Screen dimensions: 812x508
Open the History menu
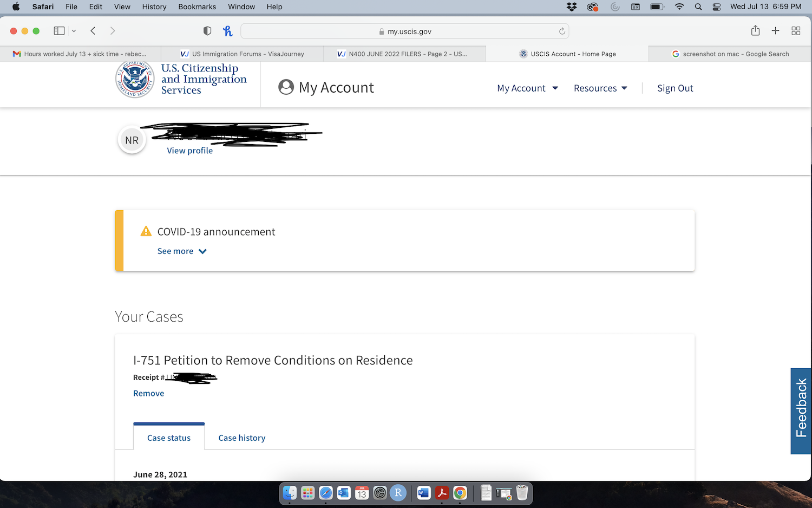coord(154,6)
